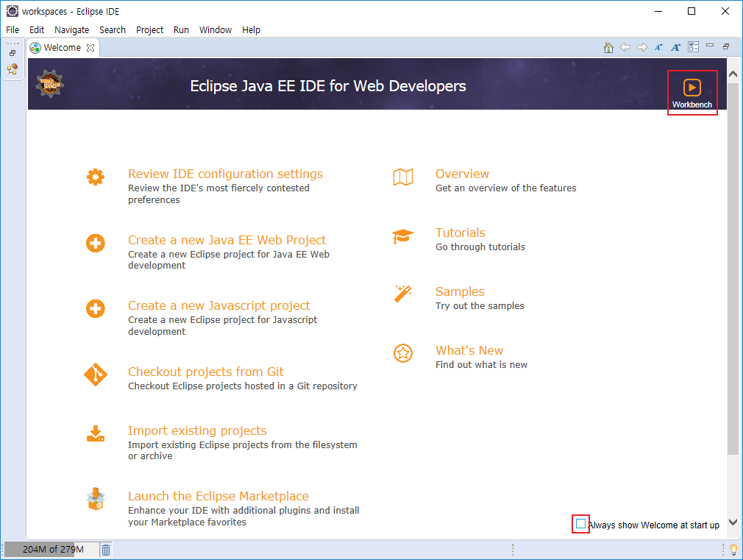Image resolution: width=743 pixels, height=560 pixels.
Task: Open the Project menu
Action: [150, 30]
